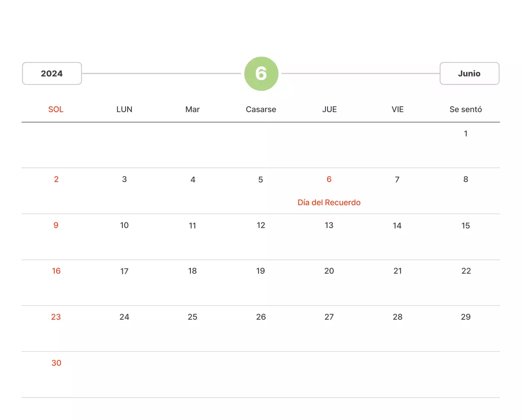Pick date 25 in the Mar column
Viewport: 522px width, 420px height.
[192, 317]
